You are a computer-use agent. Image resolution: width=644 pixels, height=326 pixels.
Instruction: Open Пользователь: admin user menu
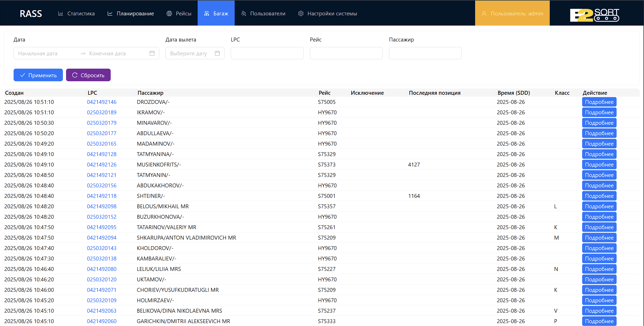point(512,13)
